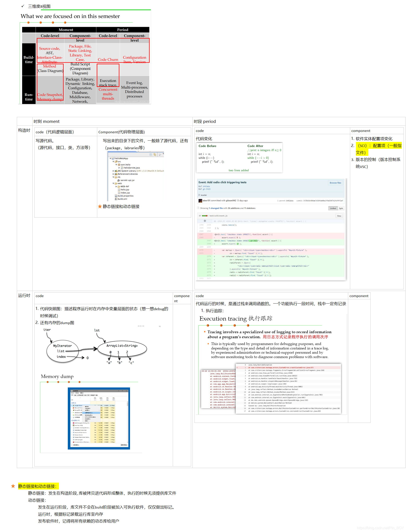Collapse the web folder node
Screen dimensions: 406x532
(113, 183)
